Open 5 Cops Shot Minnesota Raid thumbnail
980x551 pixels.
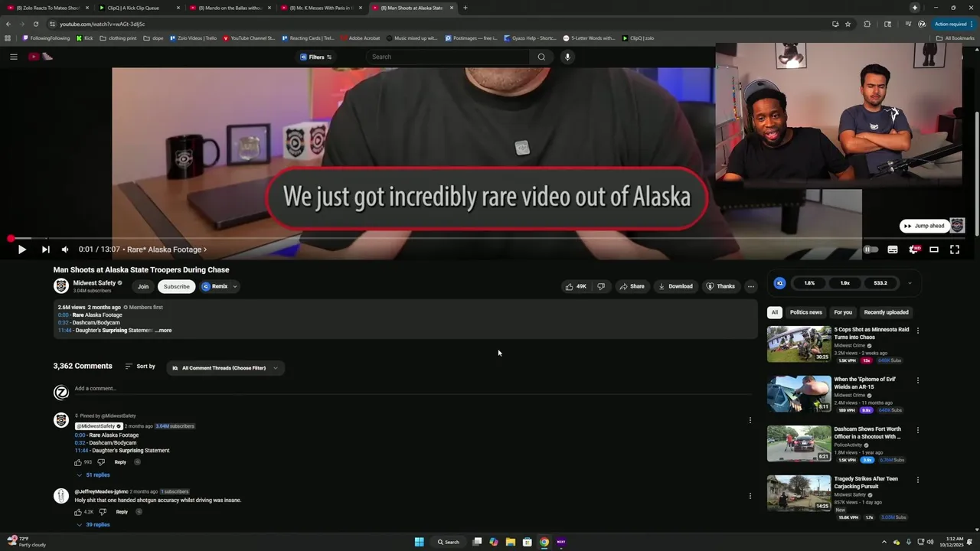799,344
